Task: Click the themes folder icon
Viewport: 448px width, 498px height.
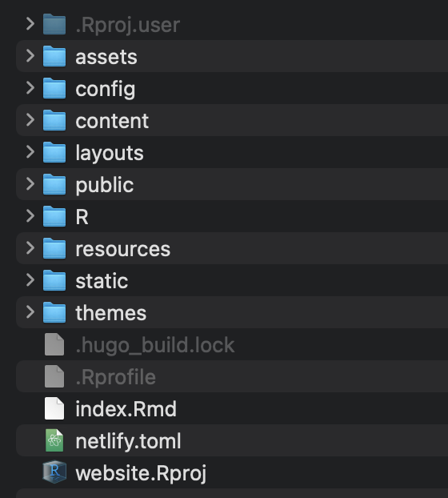Action: click(x=54, y=312)
